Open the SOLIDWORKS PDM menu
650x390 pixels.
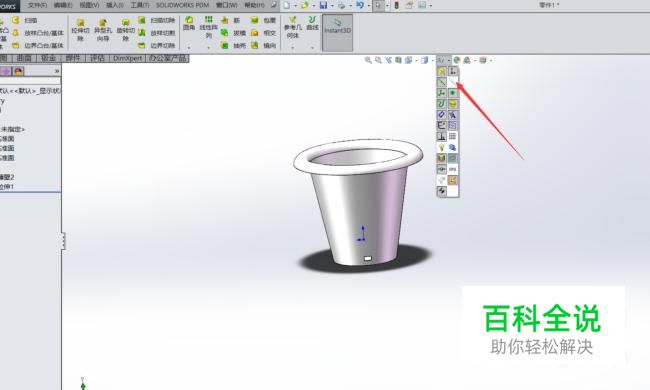(182, 5)
